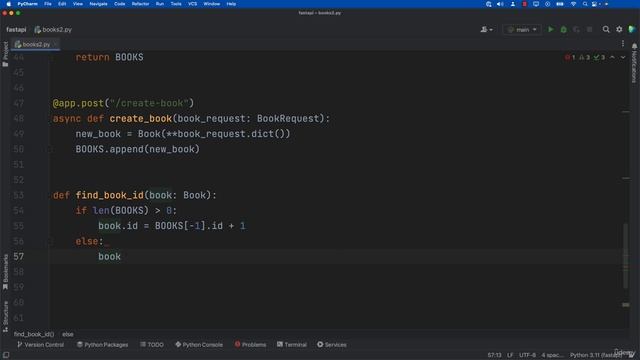Click the macOS Apple menu icon
The height and width of the screenshot is (360, 640).
pyautogui.click(x=9, y=4)
